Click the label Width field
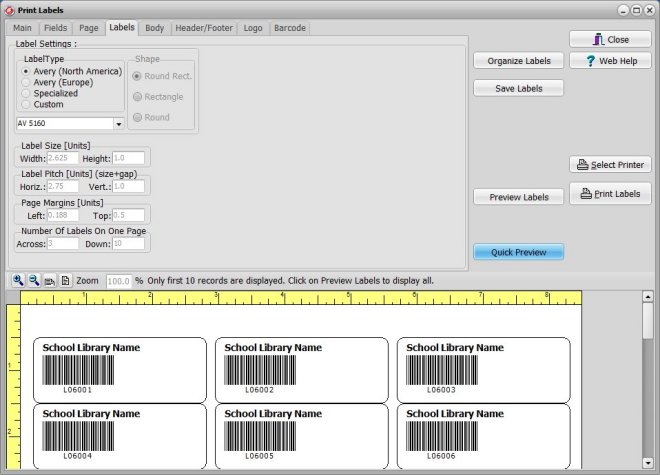The height and width of the screenshot is (475, 660). (x=63, y=158)
